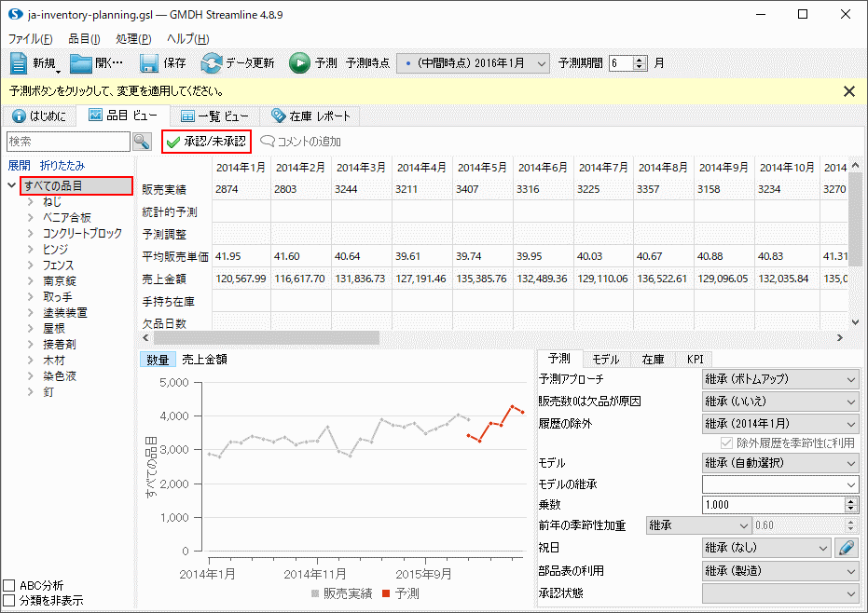The image size is (868, 613).
Task: Expand the ねじ tree item
Action: [x=32, y=201]
